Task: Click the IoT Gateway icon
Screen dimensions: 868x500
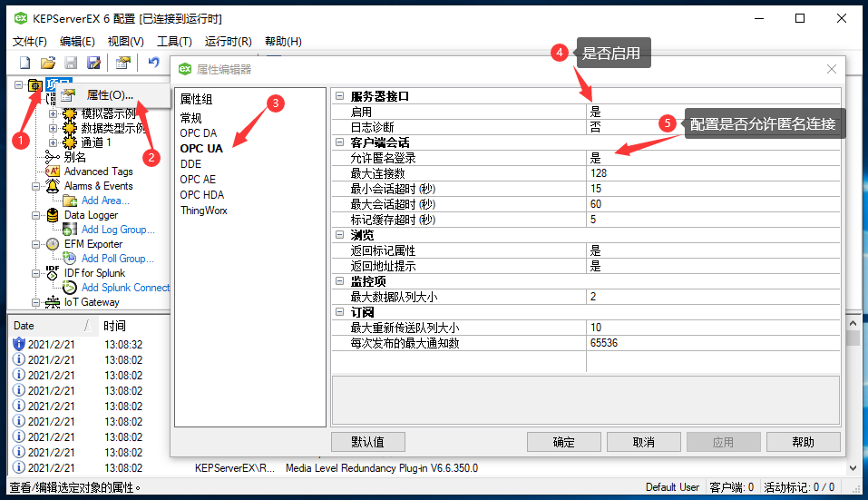Action: click(x=52, y=302)
